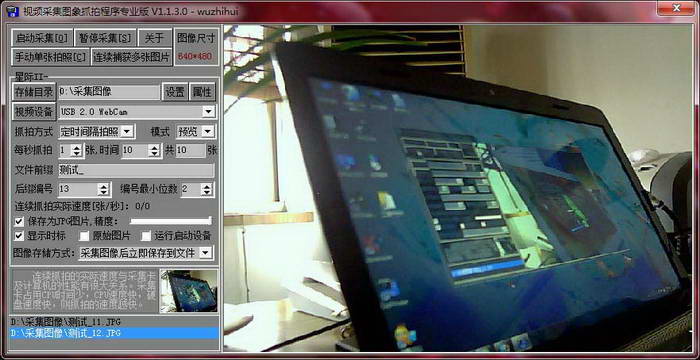This screenshot has width=700, height=360.
Task: Click the floppy disk app icon in title bar
Action: pos(13,10)
